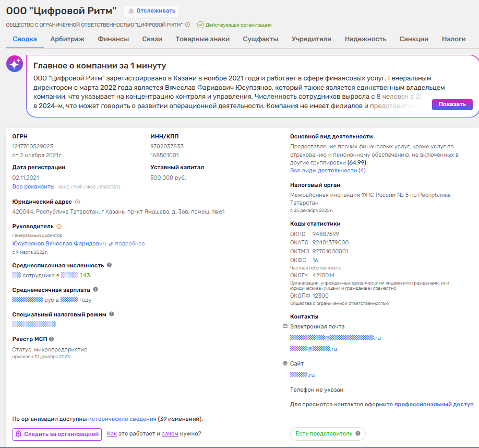Image resolution: width=479 pixels, height=448 pixels.
Task: Click the hidden website .ru link
Action: click(303, 375)
